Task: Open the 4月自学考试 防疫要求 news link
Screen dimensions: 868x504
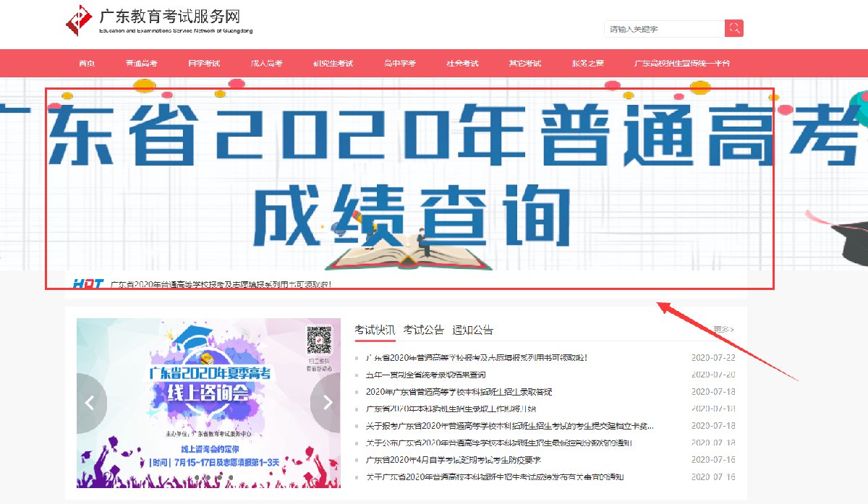Action: click(x=454, y=460)
